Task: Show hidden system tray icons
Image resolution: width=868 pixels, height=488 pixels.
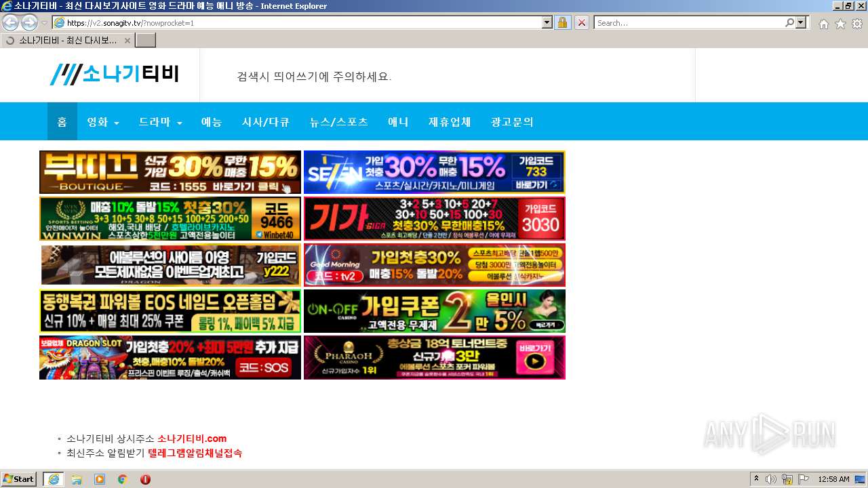Action: coord(757,479)
